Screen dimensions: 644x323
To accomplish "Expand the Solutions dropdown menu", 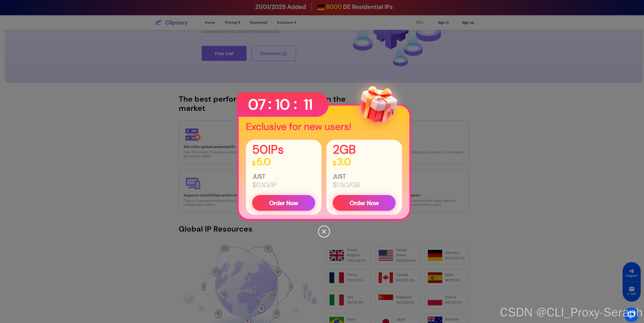I will tap(287, 22).
